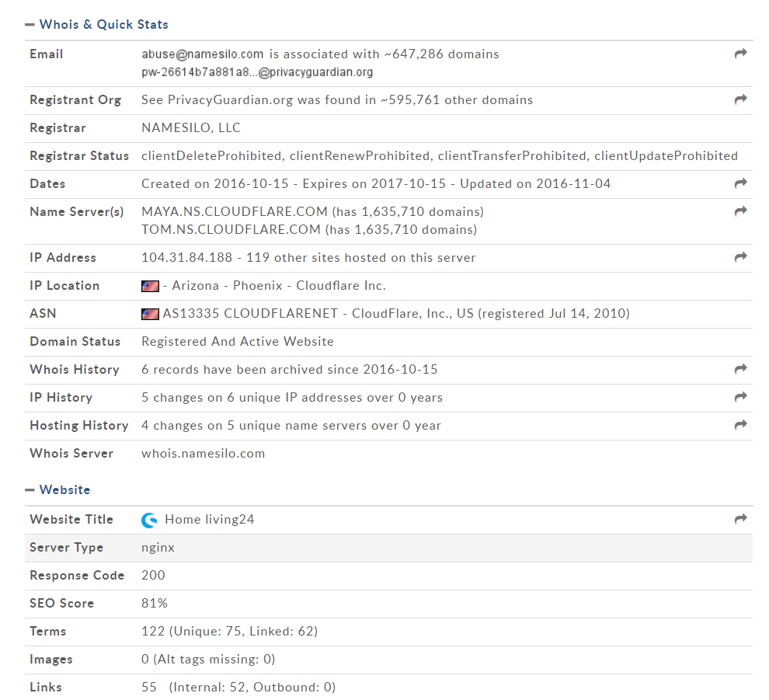769x700 pixels.
Task: Click the Whois Server row label
Action: (x=71, y=453)
